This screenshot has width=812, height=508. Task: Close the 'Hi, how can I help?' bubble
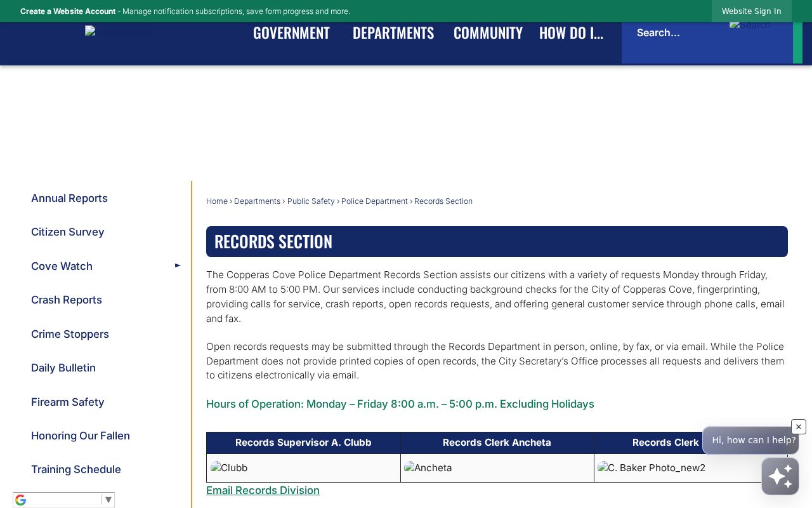point(799,427)
